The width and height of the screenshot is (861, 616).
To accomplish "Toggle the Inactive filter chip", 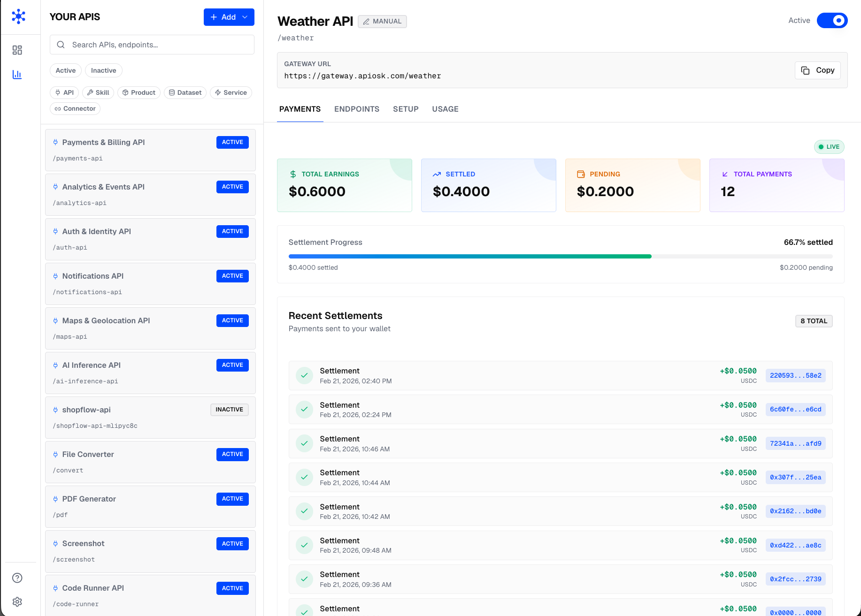I will [103, 71].
